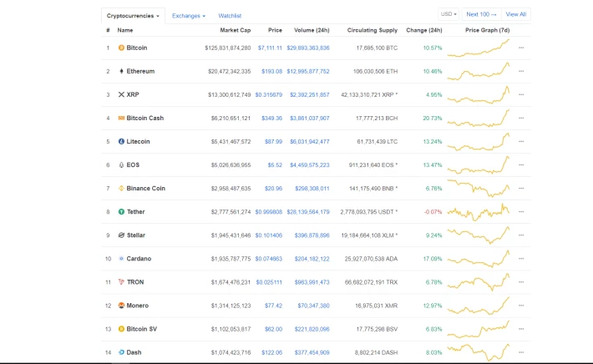The image size is (593, 364).
Task: Sort by Change (24h) column header
Action: [424, 30]
